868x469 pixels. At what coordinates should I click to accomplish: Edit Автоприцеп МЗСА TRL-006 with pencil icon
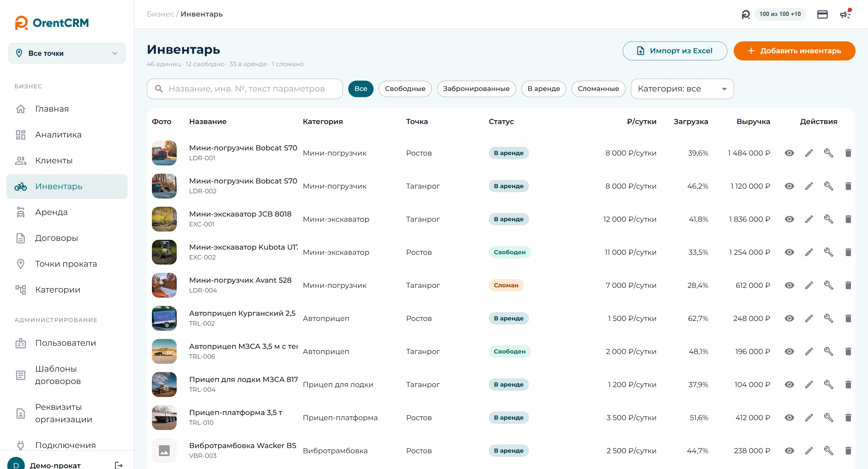point(809,351)
